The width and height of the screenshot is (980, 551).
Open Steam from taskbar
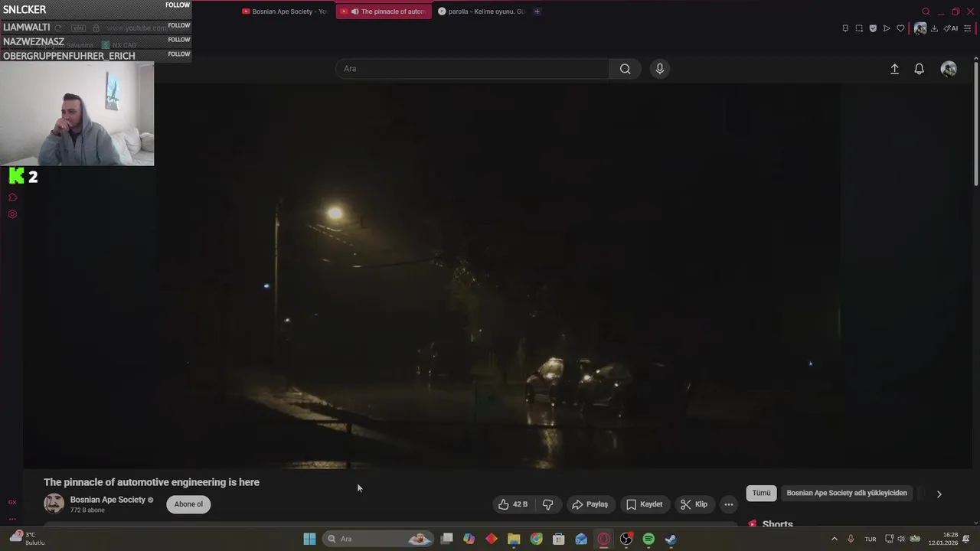pyautogui.click(x=671, y=539)
